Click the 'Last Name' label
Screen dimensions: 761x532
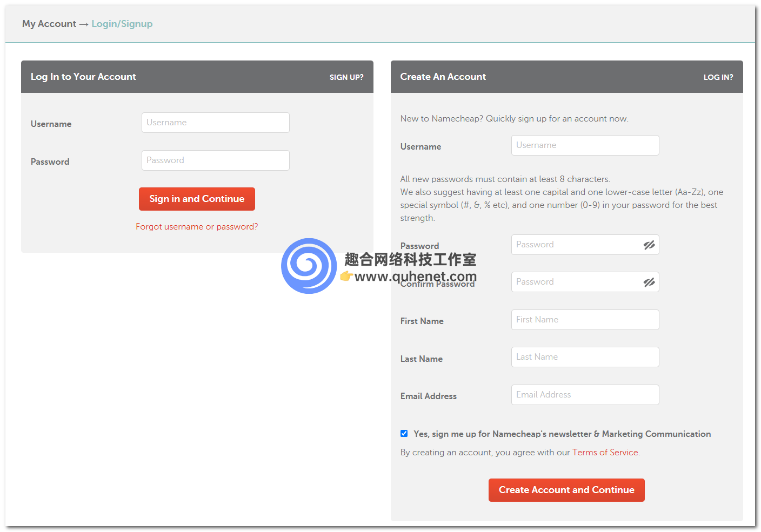pos(422,359)
